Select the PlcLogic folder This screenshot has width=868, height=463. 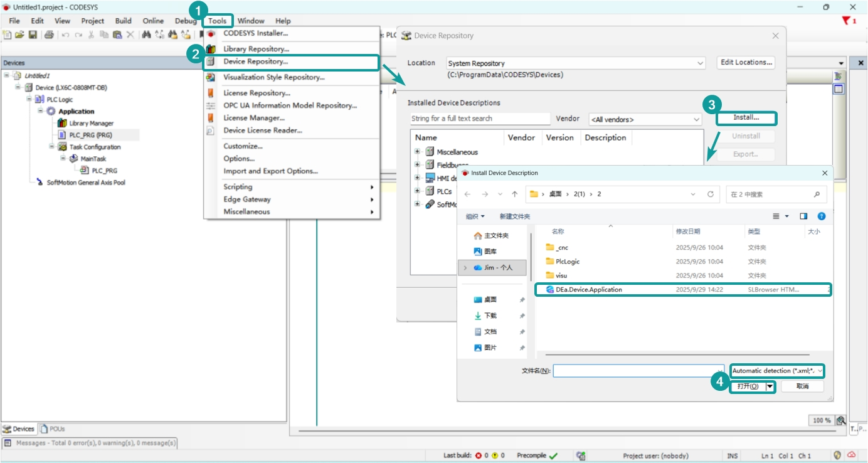pos(568,262)
